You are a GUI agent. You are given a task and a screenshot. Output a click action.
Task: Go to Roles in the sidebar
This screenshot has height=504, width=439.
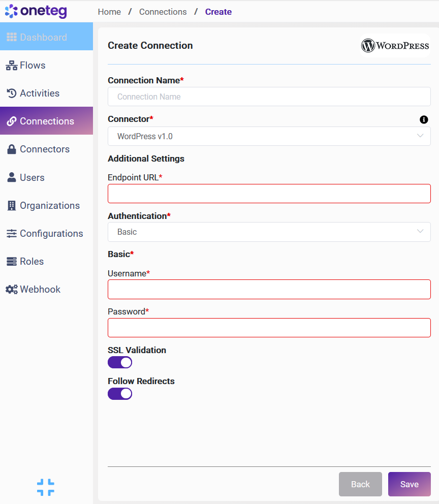pyautogui.click(x=32, y=262)
